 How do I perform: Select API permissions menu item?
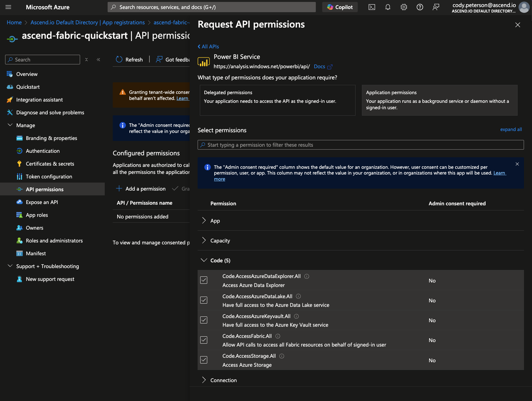click(x=52, y=189)
